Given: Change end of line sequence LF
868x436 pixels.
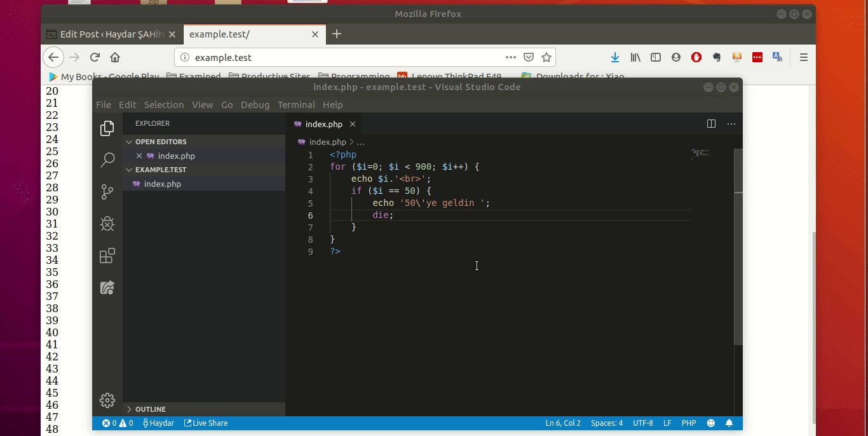Looking at the screenshot, I should [x=667, y=423].
